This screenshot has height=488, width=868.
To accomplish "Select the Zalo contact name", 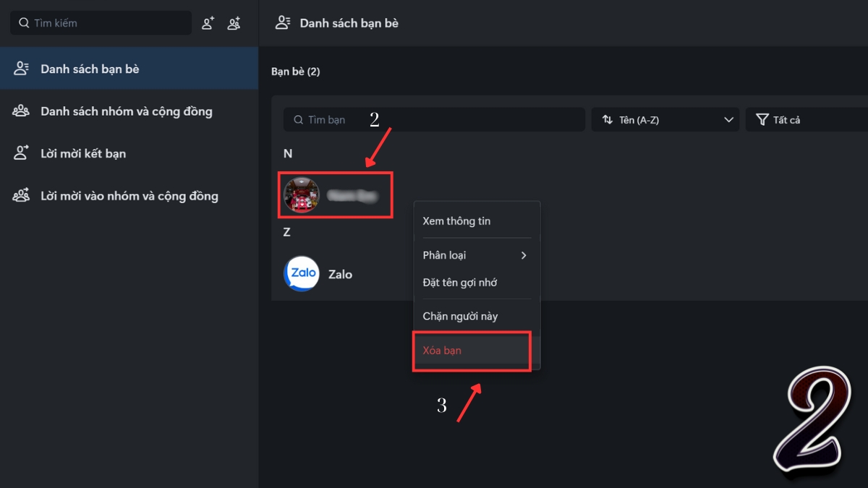I will click(340, 275).
